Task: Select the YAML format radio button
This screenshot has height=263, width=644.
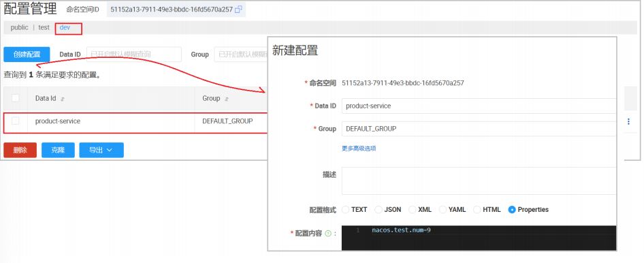Action: click(x=442, y=210)
